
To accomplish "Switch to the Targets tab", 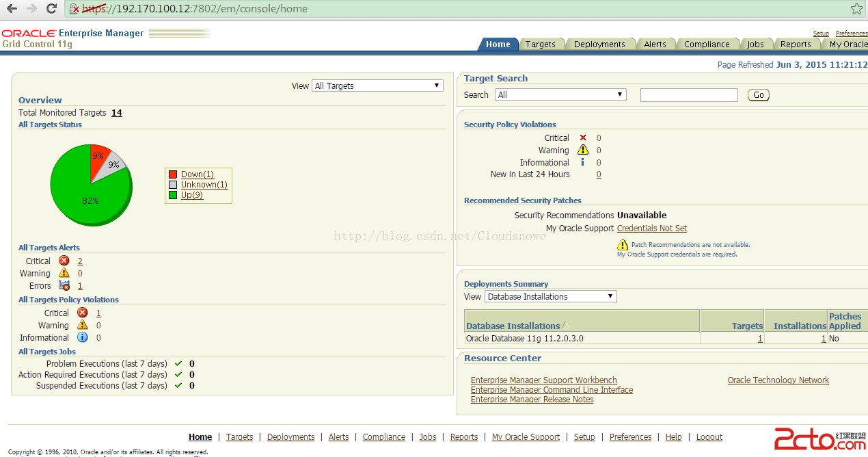I will (541, 44).
